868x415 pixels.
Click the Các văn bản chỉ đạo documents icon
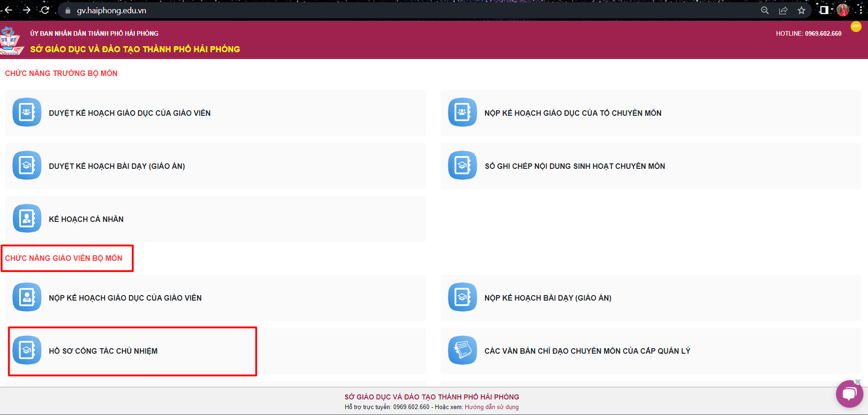tap(462, 350)
